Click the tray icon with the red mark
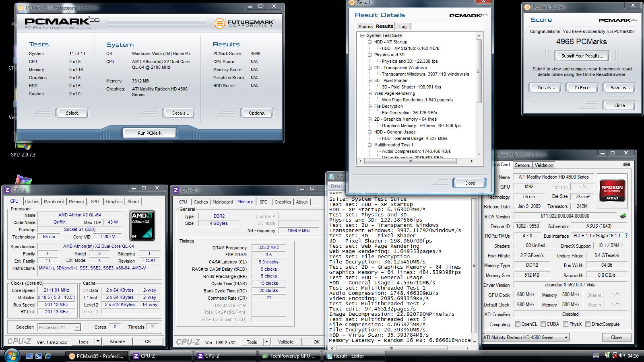The height and width of the screenshot is (362, 644). (x=615, y=356)
